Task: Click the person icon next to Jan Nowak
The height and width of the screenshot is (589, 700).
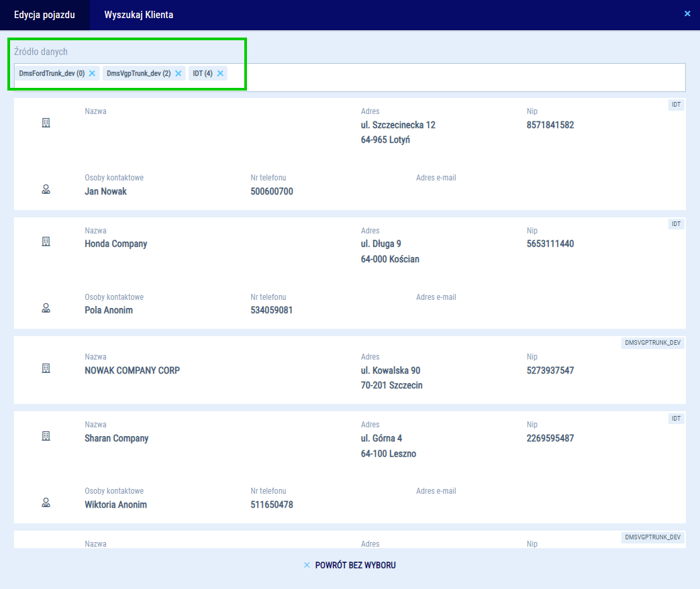Action: 46,190
